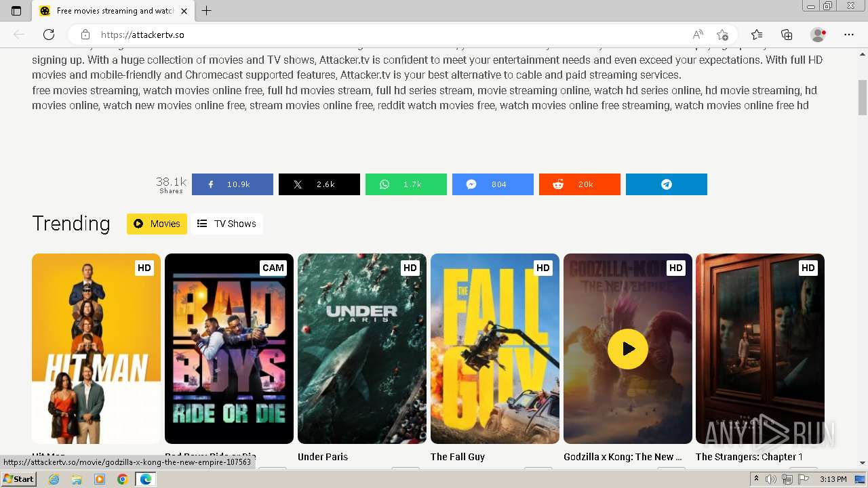Open network tray icon

[787, 479]
